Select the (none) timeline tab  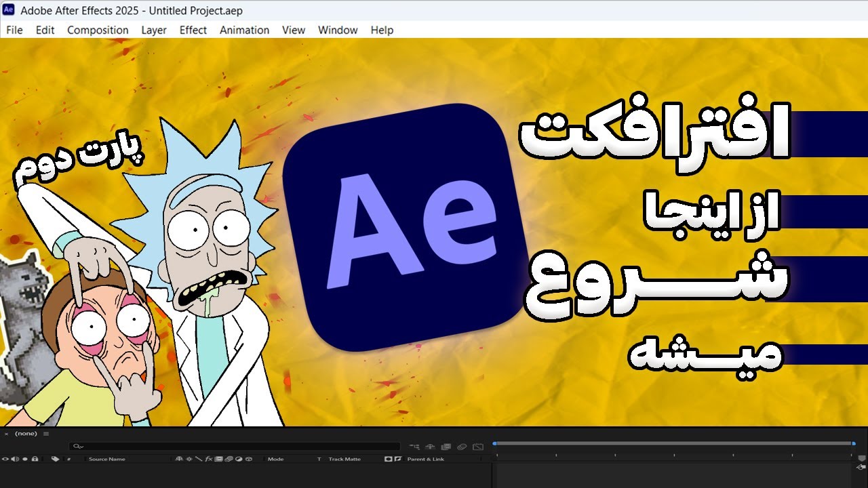[26, 434]
